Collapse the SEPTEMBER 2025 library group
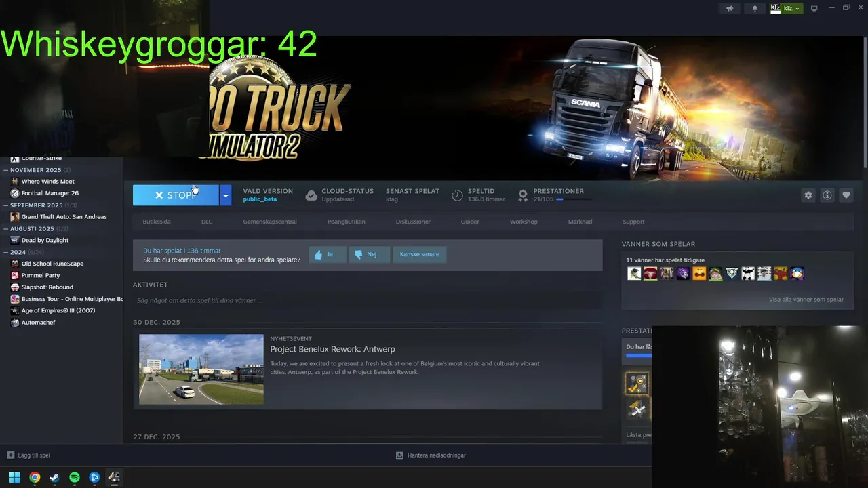The height and width of the screenshot is (488, 868). tap(39, 205)
